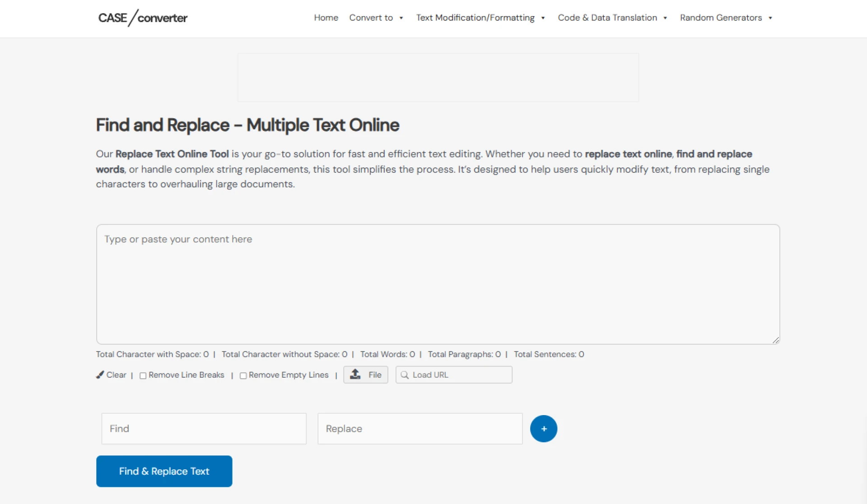This screenshot has width=867, height=504.
Task: Click the blue plus icon to add row
Action: coord(543,428)
